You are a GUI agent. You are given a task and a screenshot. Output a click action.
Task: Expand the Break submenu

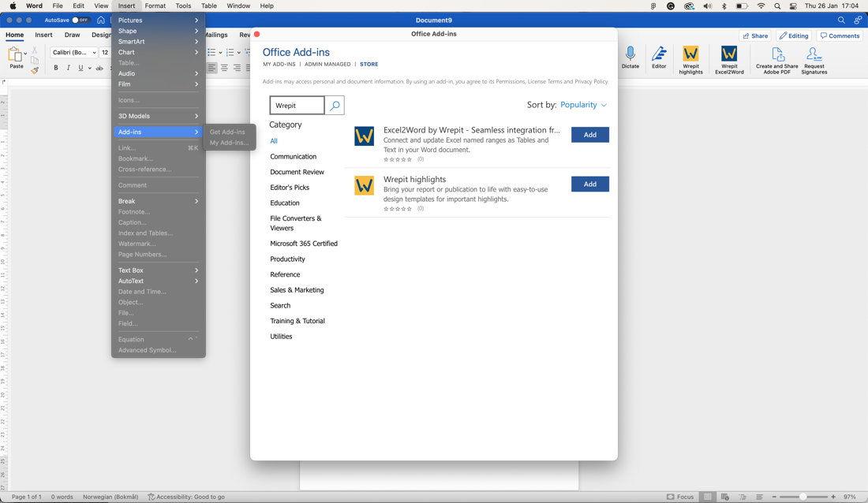click(158, 201)
